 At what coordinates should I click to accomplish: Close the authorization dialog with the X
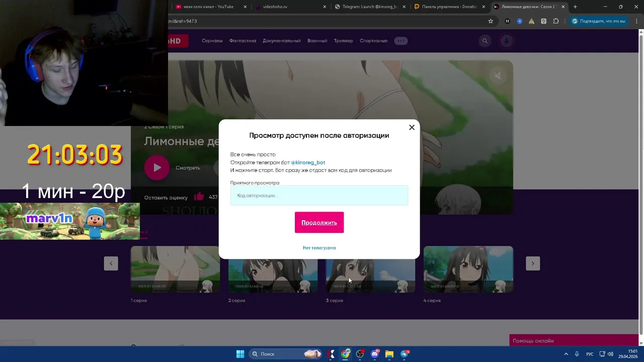tap(412, 127)
